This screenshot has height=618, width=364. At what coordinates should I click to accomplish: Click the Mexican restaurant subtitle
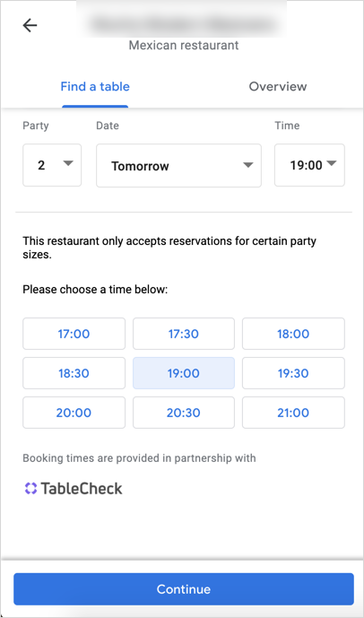184,46
